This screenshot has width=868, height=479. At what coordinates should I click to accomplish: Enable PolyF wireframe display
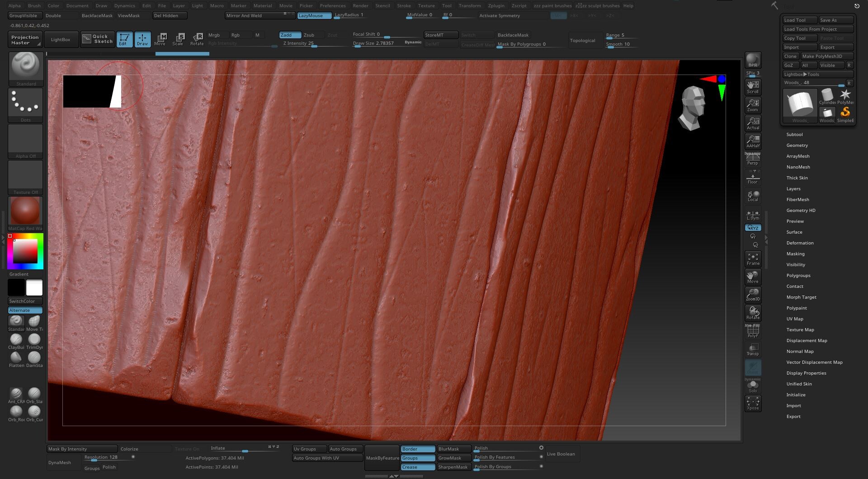tap(753, 332)
